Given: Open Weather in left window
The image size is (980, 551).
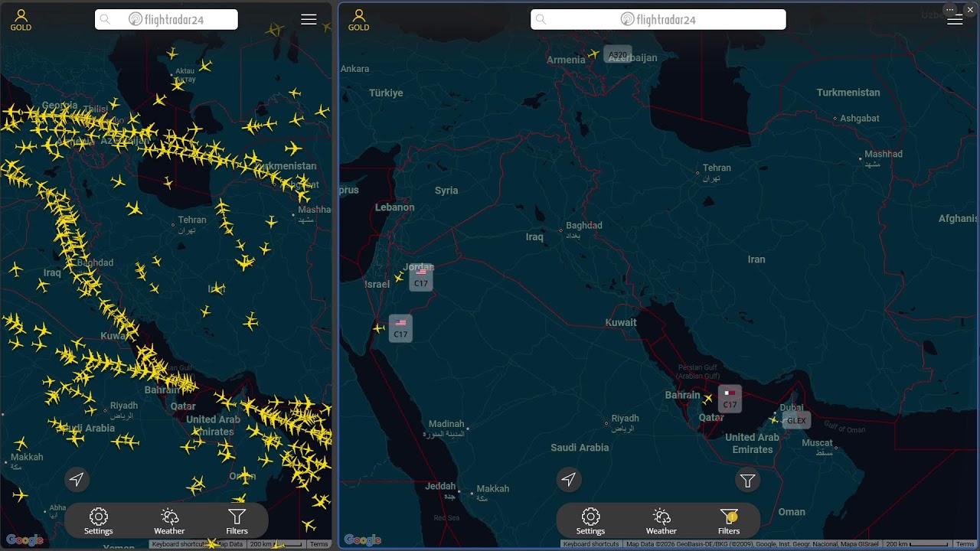Looking at the screenshot, I should 169,521.
